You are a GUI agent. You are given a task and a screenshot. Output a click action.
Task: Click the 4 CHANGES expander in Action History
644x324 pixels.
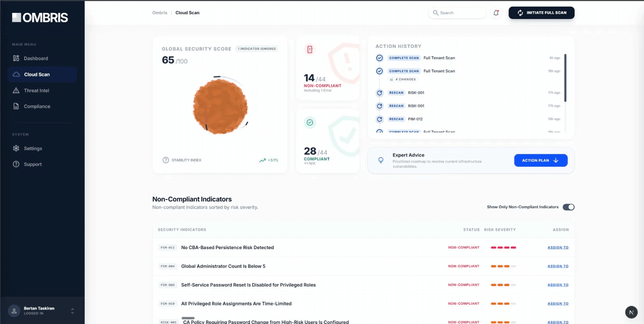coord(403,79)
